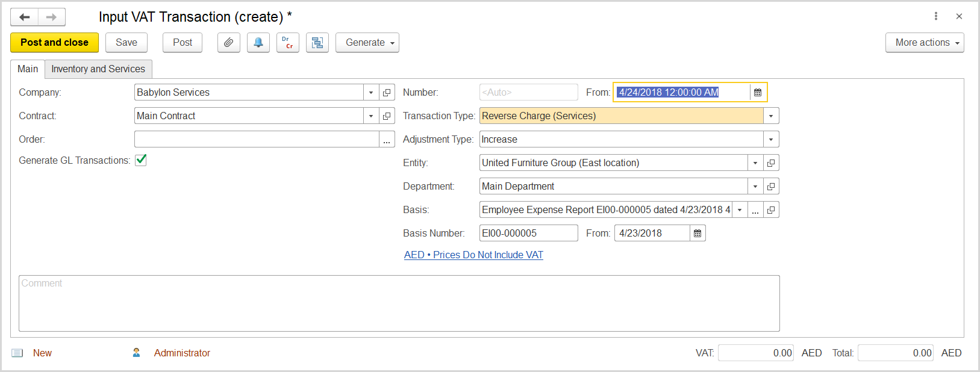Open the Contract record with its open icon
Screen dimensions: 980x372
point(387,116)
